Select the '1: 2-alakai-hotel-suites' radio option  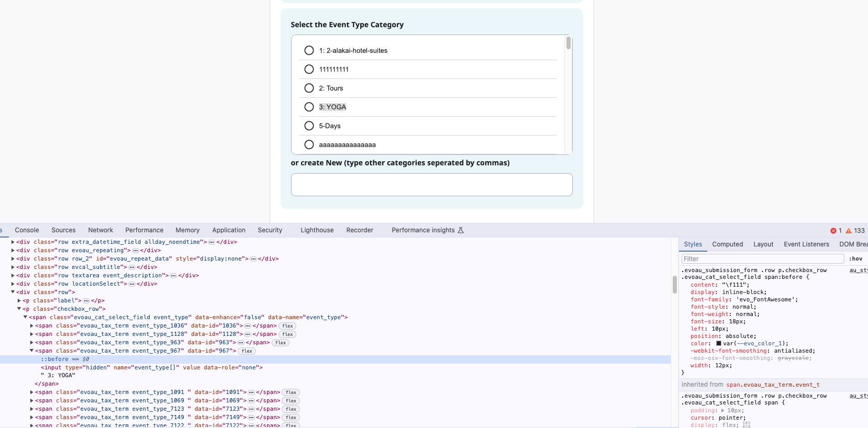[309, 51]
